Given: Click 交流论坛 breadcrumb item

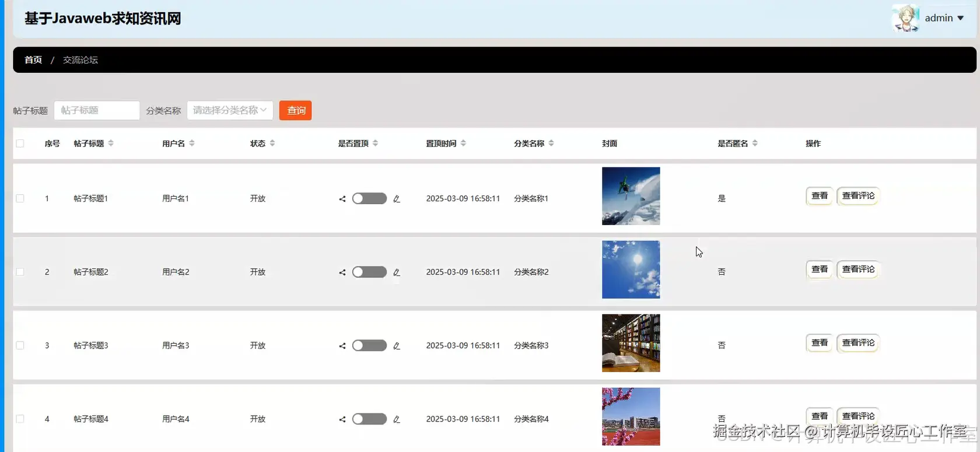Looking at the screenshot, I should coord(80,60).
